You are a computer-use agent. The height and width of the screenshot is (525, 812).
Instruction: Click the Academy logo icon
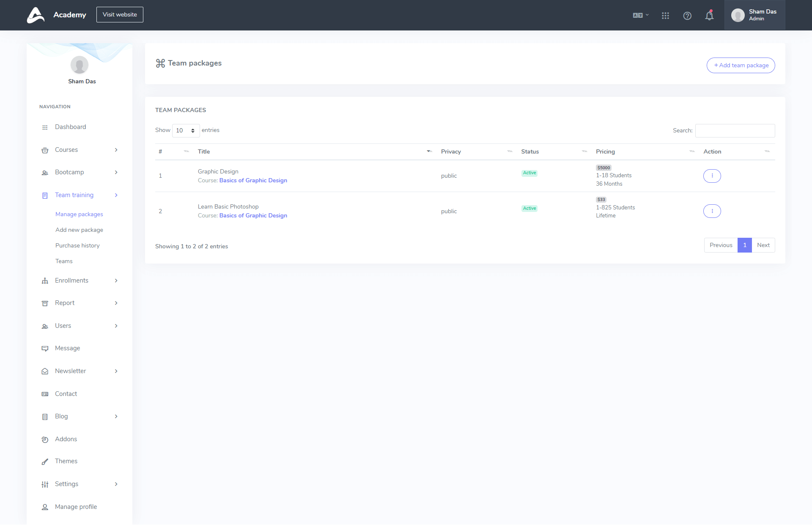coord(36,15)
